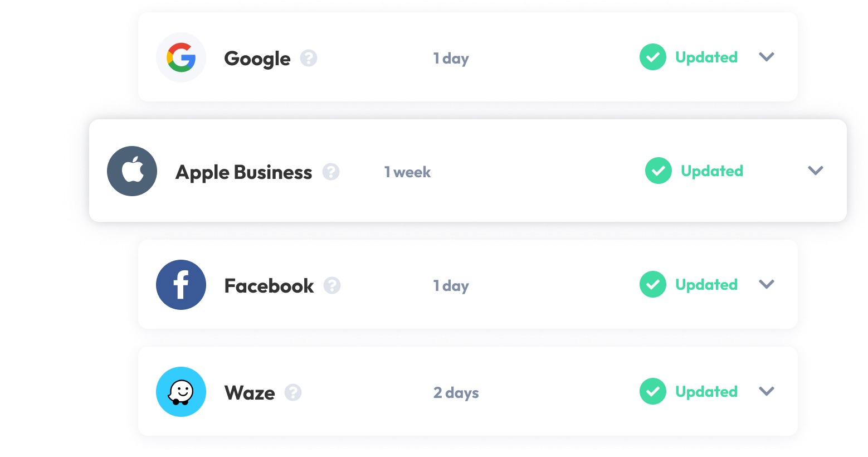Click the green checkmark in Google row
Viewport: 868px width, 457px height.
653,57
